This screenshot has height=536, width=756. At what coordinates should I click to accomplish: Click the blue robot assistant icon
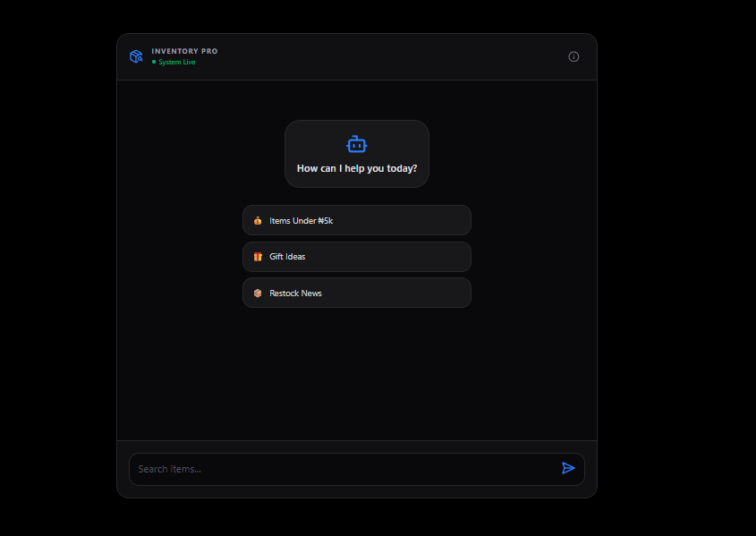coord(357,144)
